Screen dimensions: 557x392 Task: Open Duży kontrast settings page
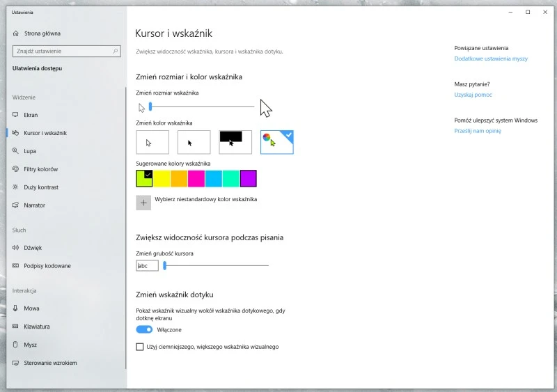coord(41,187)
